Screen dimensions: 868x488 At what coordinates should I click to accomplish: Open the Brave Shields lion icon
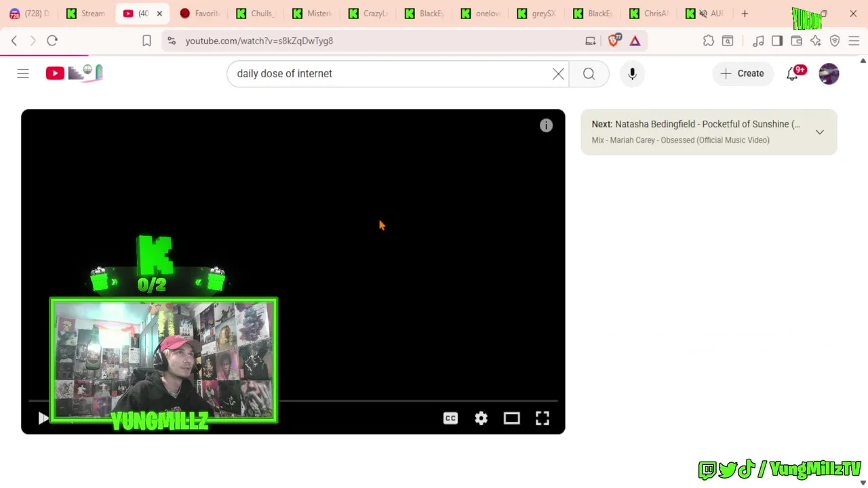point(614,41)
